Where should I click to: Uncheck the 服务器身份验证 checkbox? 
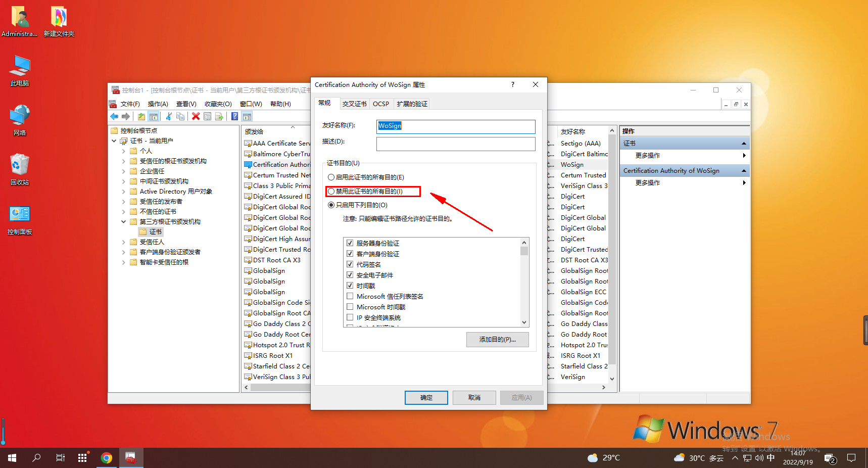coord(350,243)
